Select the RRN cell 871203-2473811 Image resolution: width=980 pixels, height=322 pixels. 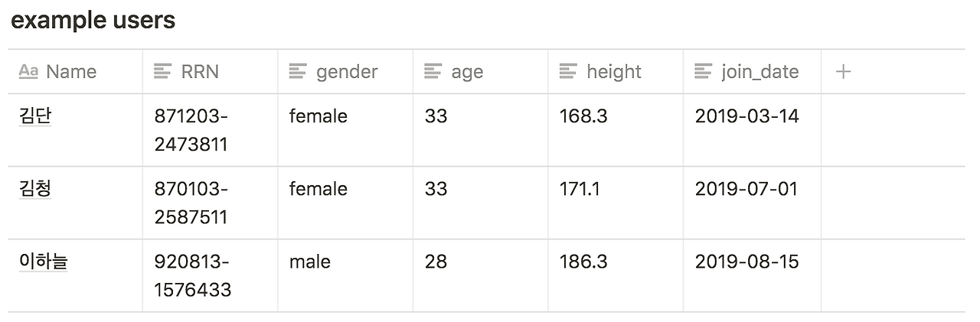tap(191, 130)
